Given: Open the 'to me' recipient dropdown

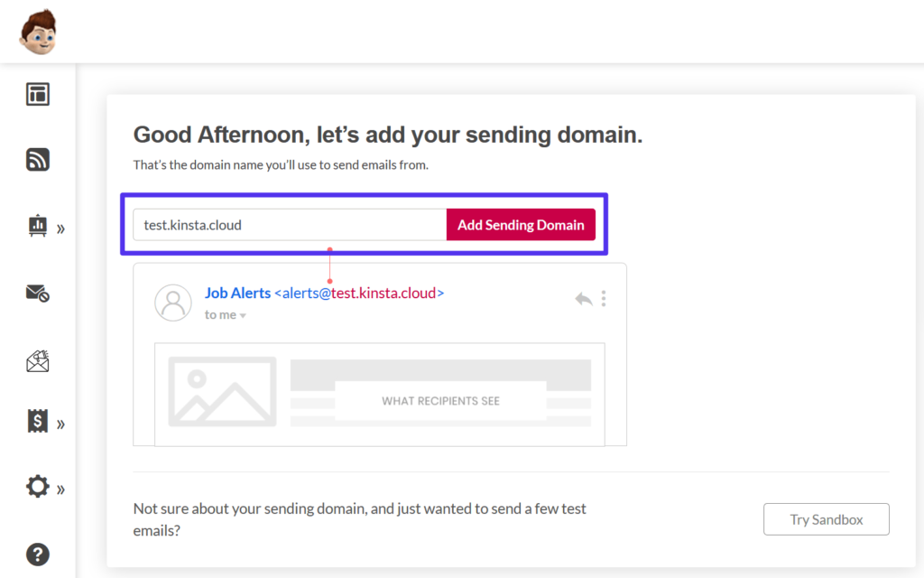Looking at the screenshot, I should point(226,314).
